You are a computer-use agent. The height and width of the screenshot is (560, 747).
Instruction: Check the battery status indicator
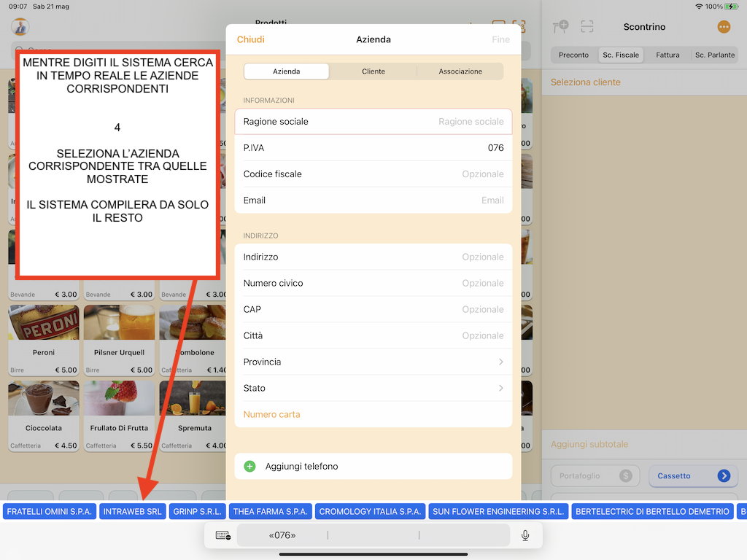[x=732, y=7]
